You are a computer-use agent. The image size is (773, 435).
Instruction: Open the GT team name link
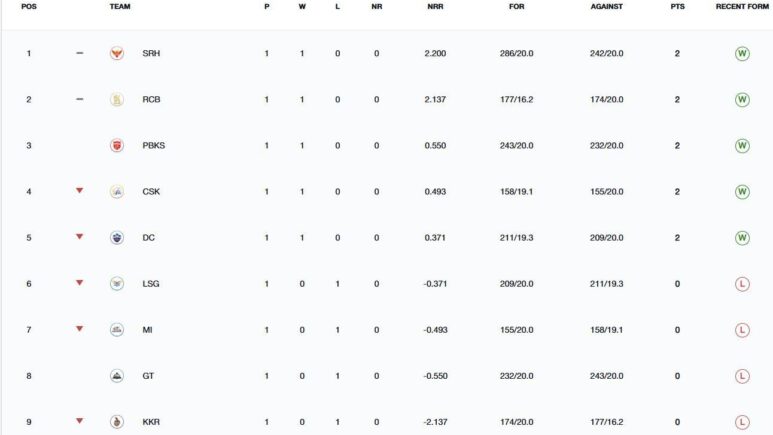coord(148,376)
